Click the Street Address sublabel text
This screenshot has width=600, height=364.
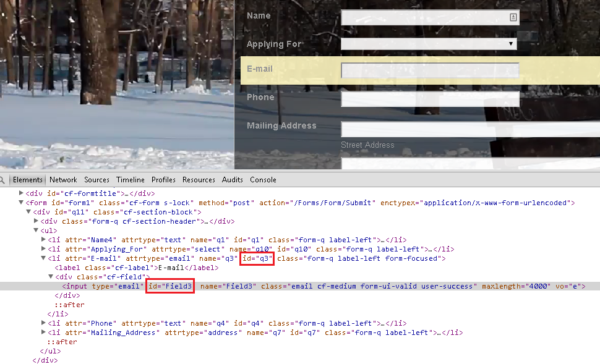[x=367, y=145]
